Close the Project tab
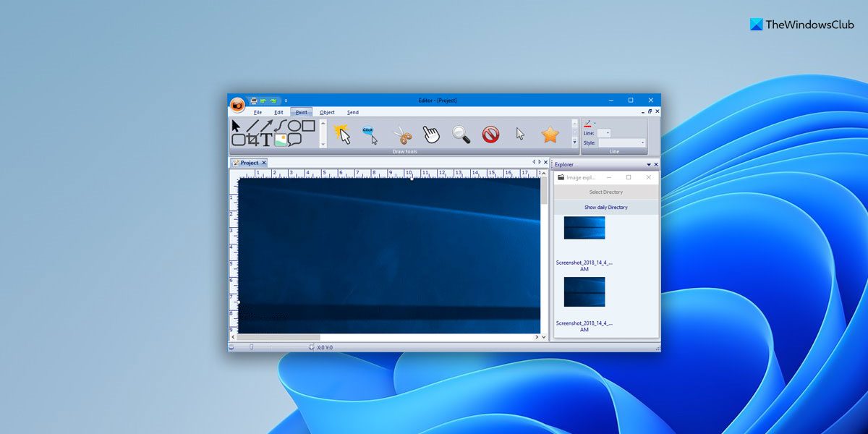This screenshot has height=434, width=868. [x=264, y=163]
